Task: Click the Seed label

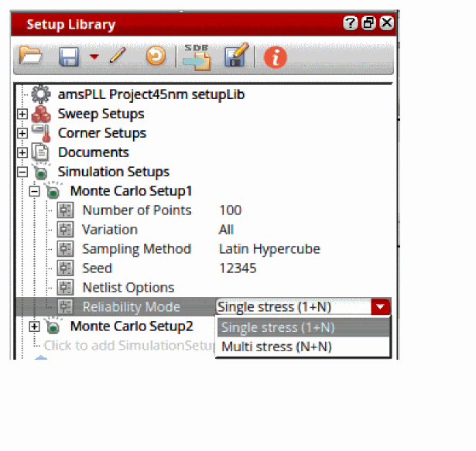Action: pos(98,268)
